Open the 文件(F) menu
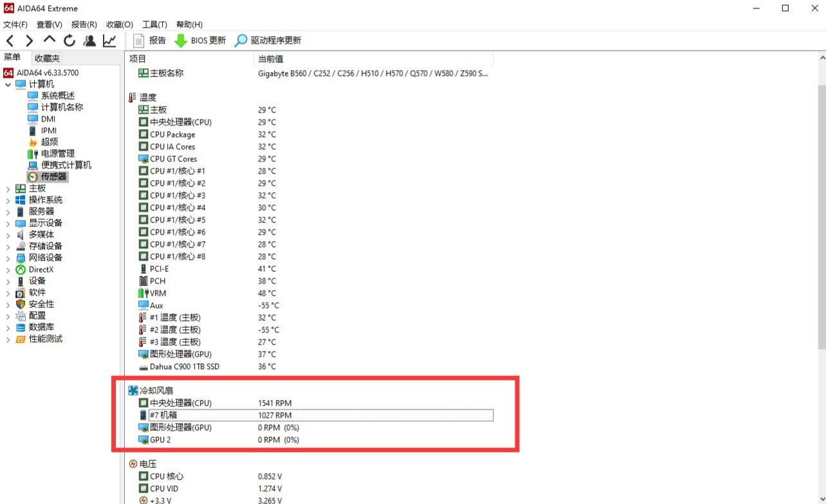This screenshot has width=826, height=504. [x=15, y=24]
